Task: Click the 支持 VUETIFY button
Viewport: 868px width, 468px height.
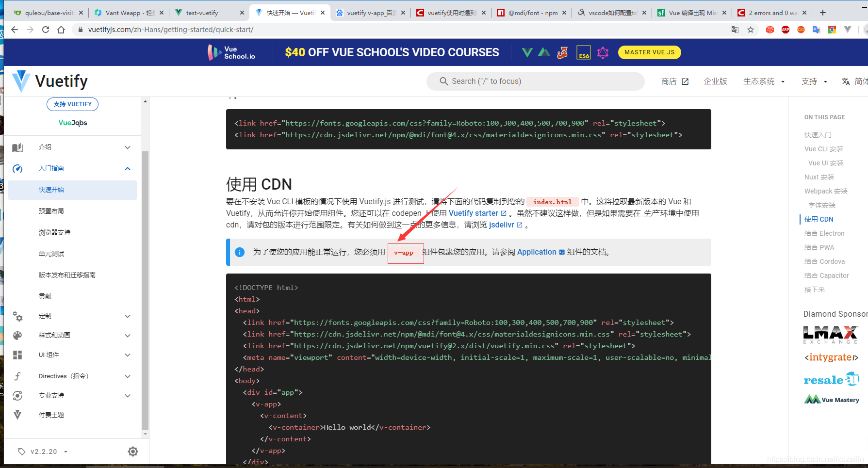Action: pyautogui.click(x=72, y=104)
